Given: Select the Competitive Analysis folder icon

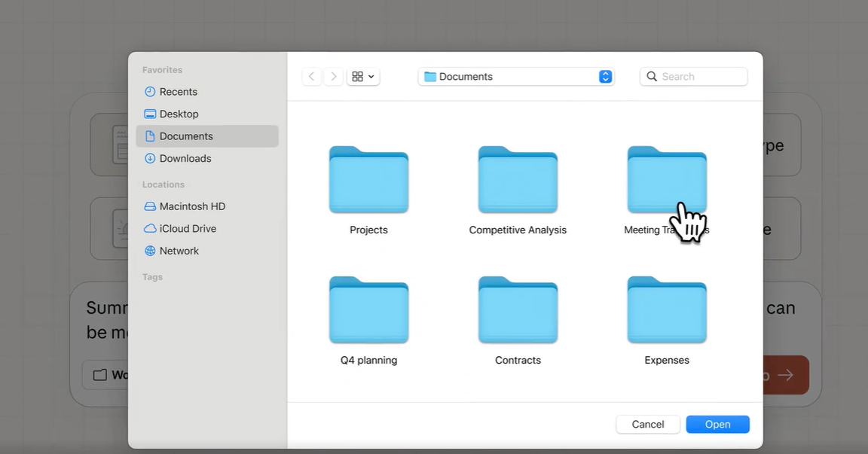Looking at the screenshot, I should click(x=518, y=181).
